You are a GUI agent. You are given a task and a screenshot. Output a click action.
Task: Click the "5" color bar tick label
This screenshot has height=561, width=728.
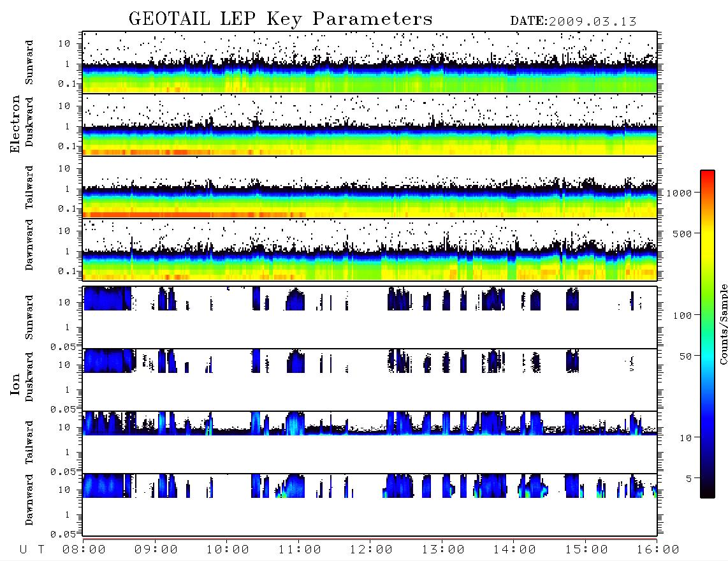tap(689, 479)
